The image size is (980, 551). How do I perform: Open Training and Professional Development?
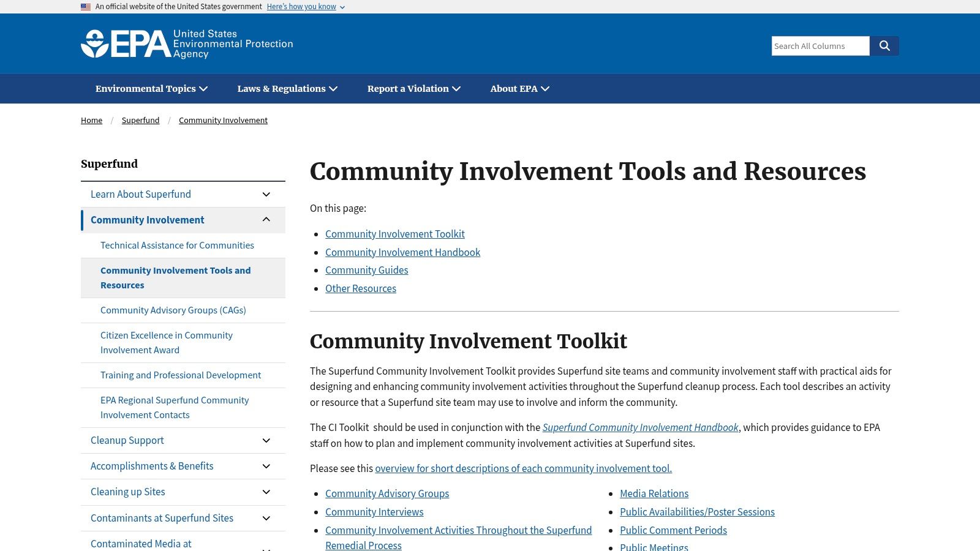click(x=181, y=375)
